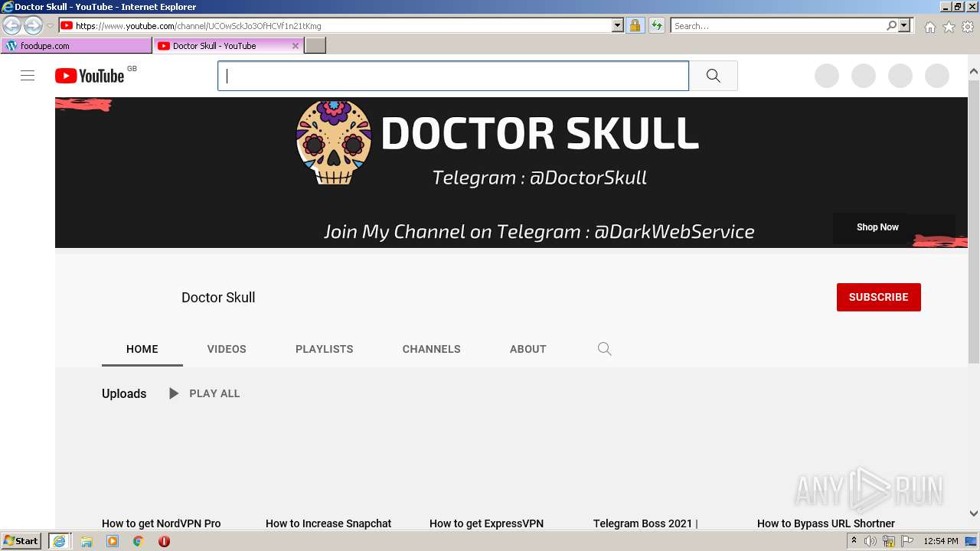980x551 pixels.
Task: Open 'Telegram Boss 2021' video
Action: (645, 523)
